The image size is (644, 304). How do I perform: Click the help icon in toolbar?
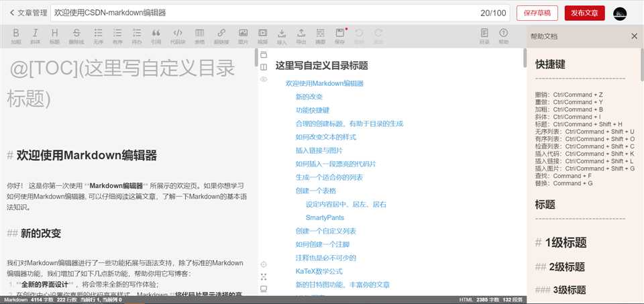point(504,36)
